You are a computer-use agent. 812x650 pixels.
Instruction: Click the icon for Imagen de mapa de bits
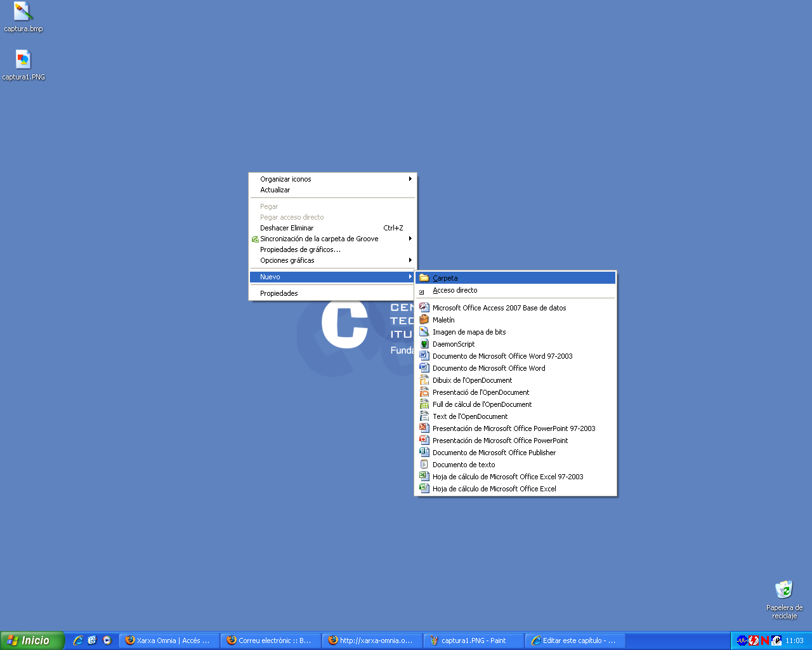424,331
